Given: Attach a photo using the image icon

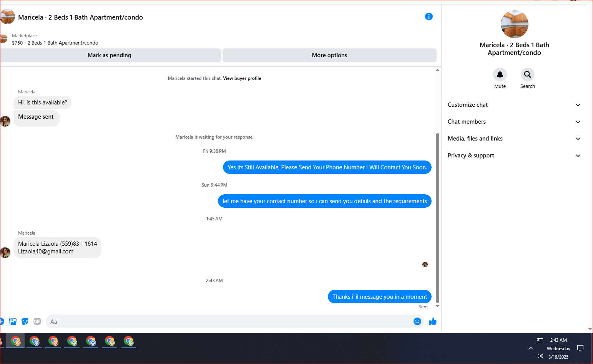Looking at the screenshot, I should coord(13,321).
